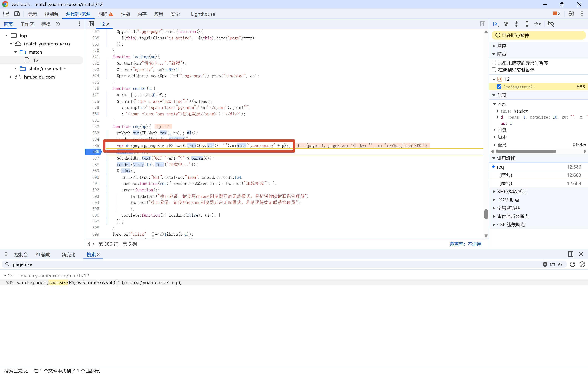
Task: Click the step into function icon
Action: 516,24
